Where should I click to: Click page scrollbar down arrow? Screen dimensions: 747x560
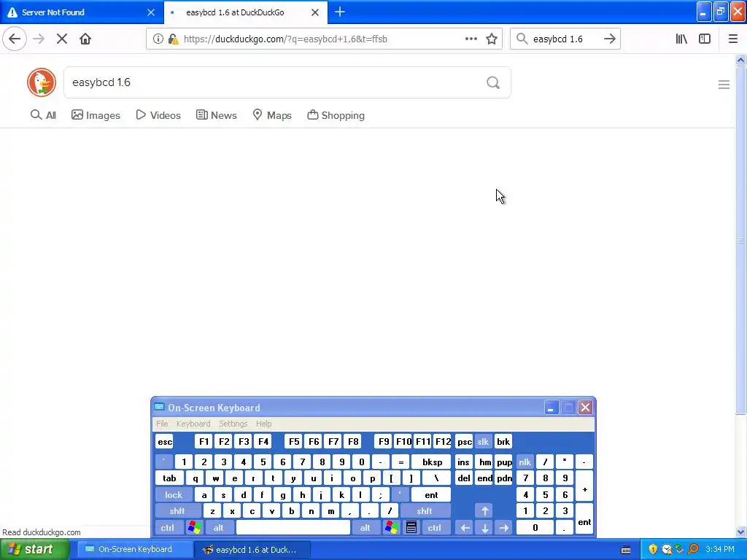click(x=741, y=532)
